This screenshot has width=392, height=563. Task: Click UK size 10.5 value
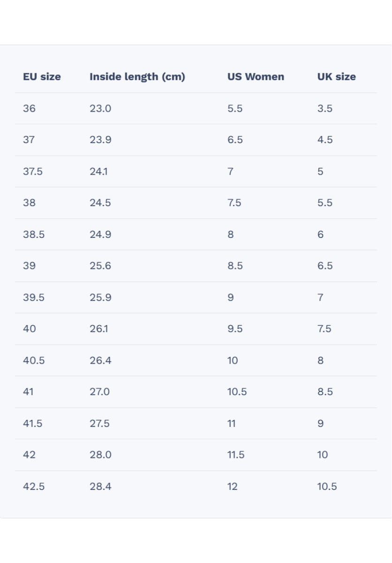coord(327,486)
